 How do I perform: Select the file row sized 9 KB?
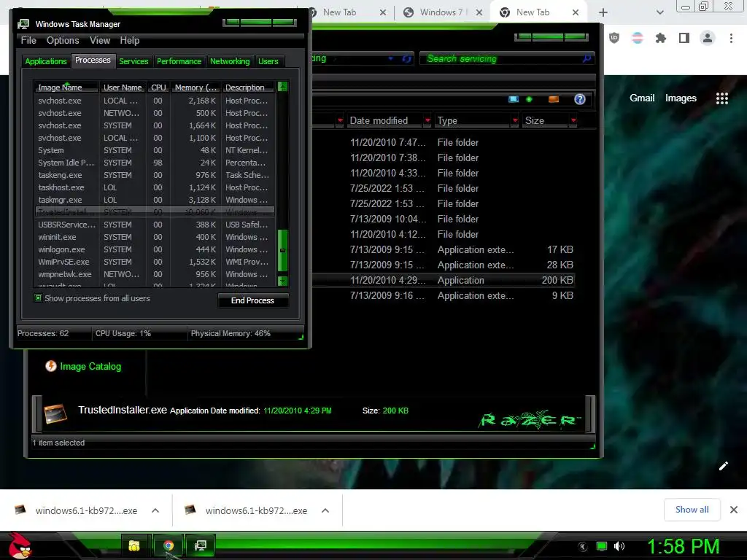[443, 296]
